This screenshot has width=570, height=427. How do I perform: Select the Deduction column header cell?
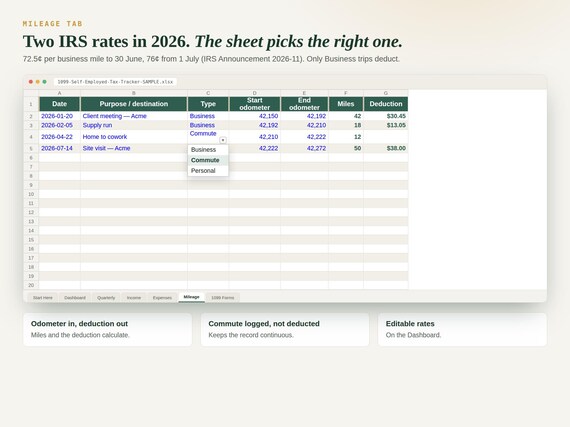point(386,104)
